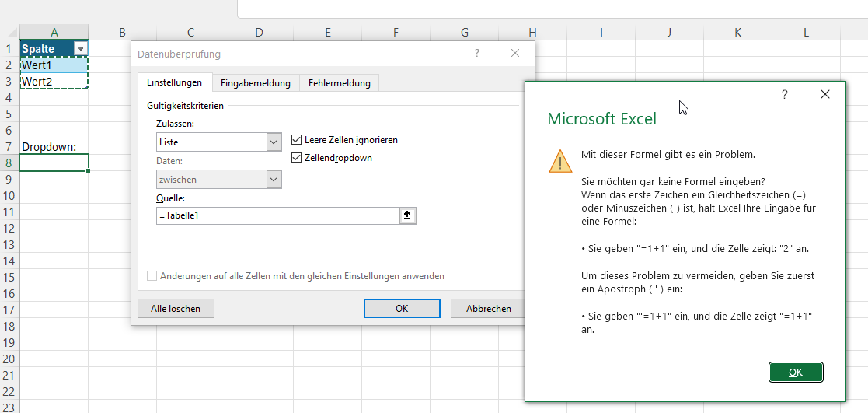Open help in the Microsoft Excel error dialog
This screenshot has width=868, height=413.
(784, 95)
